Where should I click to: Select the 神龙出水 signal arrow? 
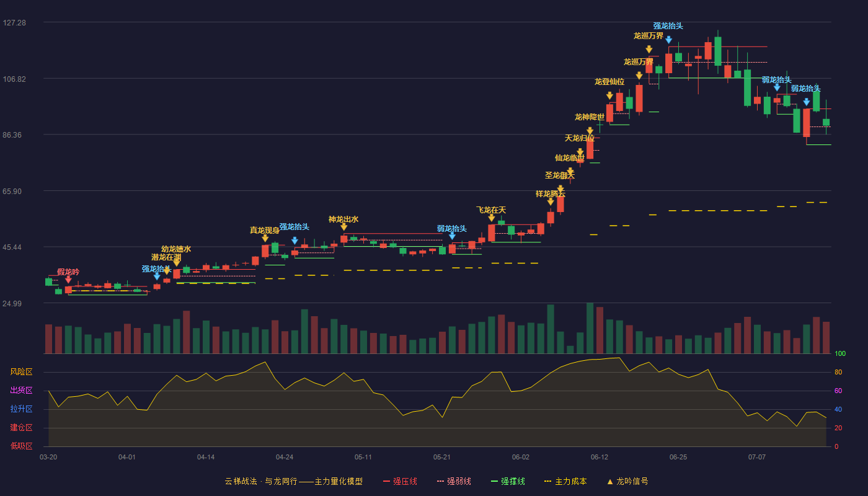343,227
